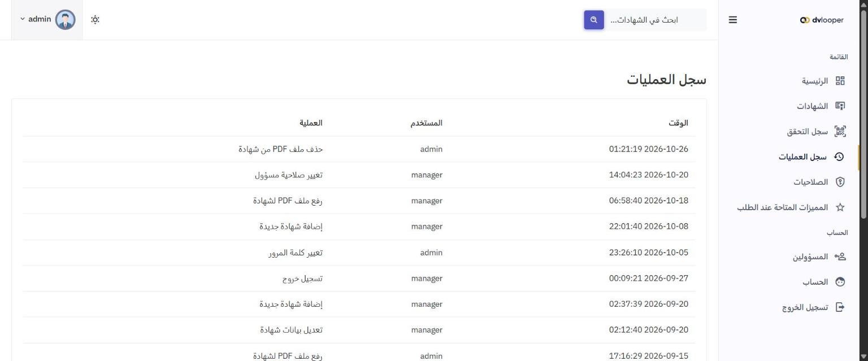Click the admin user cell in the 2026-10-05 row
The image size is (868, 361).
pyautogui.click(x=431, y=253)
